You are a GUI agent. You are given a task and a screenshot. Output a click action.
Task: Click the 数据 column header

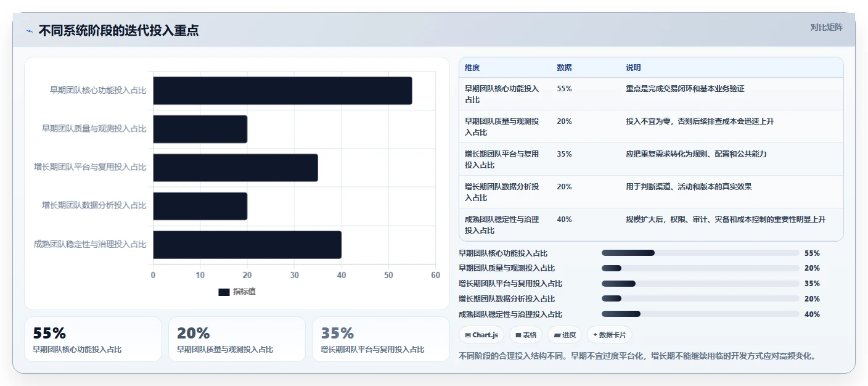click(x=564, y=67)
